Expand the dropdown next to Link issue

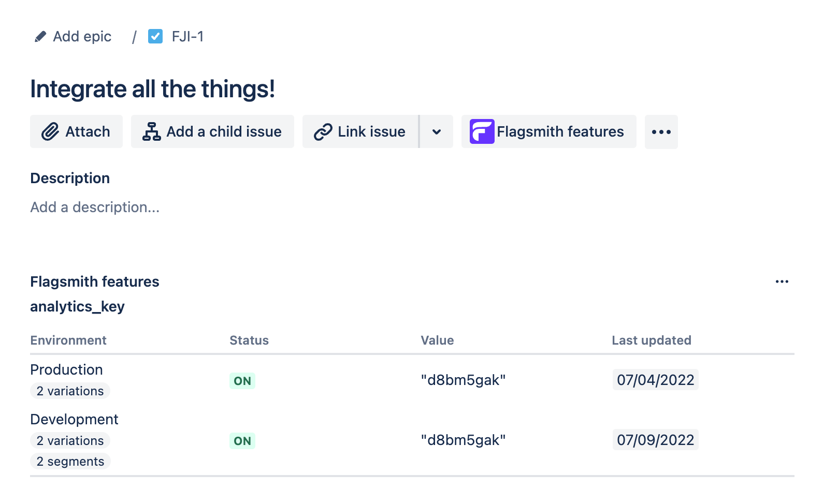point(436,131)
